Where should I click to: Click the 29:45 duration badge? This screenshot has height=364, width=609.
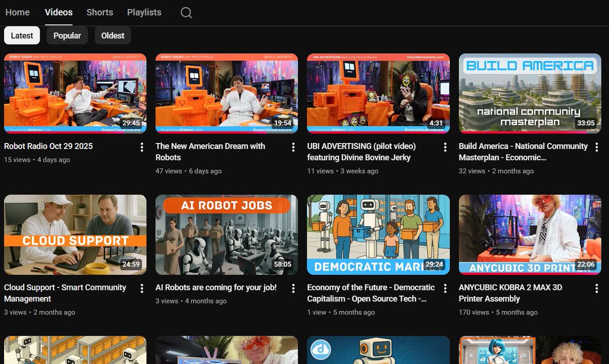click(x=131, y=123)
